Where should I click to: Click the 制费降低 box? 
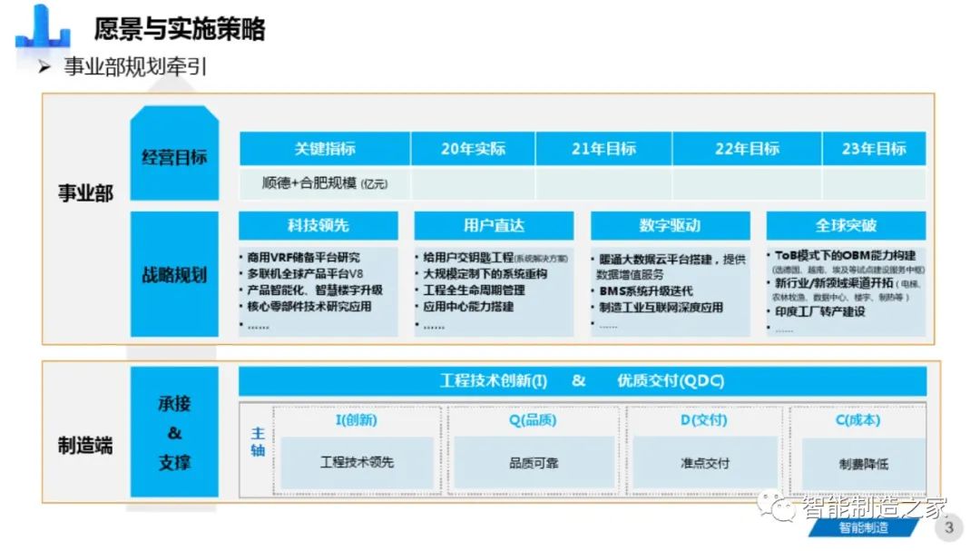863,464
